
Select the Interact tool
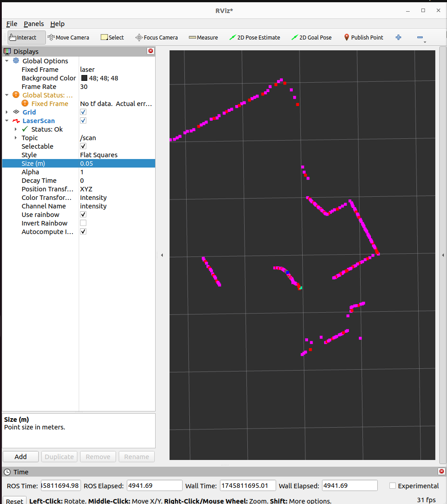click(x=26, y=37)
